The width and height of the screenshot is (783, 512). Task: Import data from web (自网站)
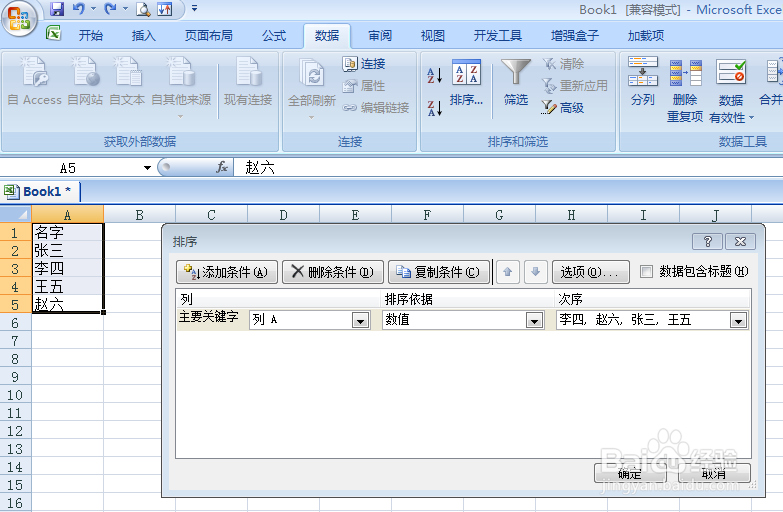click(x=85, y=81)
